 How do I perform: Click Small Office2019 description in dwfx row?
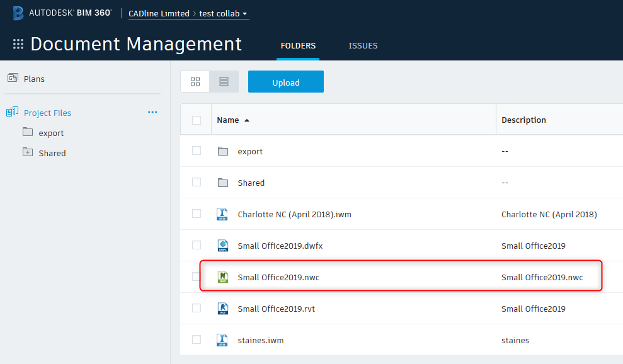pos(533,246)
